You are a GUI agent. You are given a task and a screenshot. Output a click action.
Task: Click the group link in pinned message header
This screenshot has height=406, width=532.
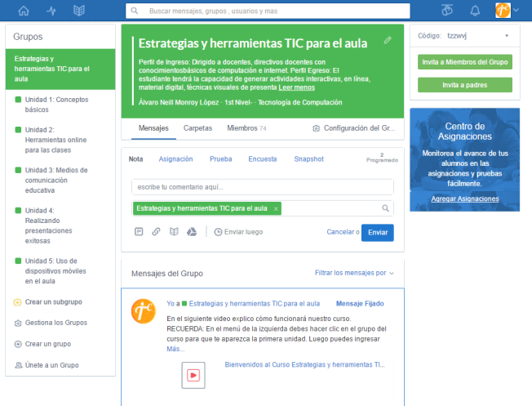[x=254, y=303]
